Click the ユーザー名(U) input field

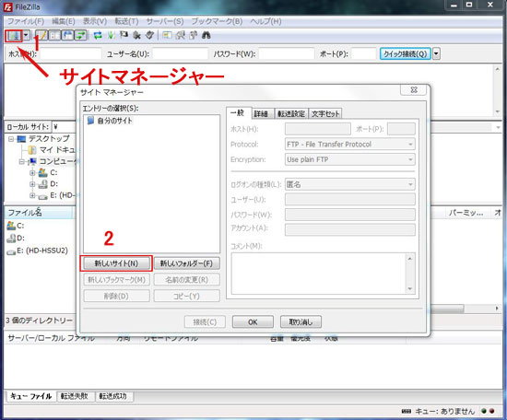pos(180,53)
